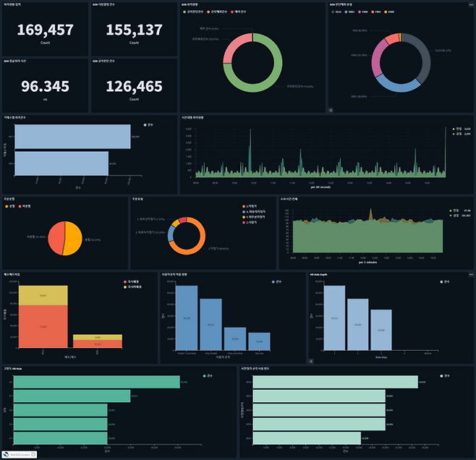Click the tallest bar in Rule Depth chart
The height and width of the screenshot is (460, 476).
click(334, 317)
